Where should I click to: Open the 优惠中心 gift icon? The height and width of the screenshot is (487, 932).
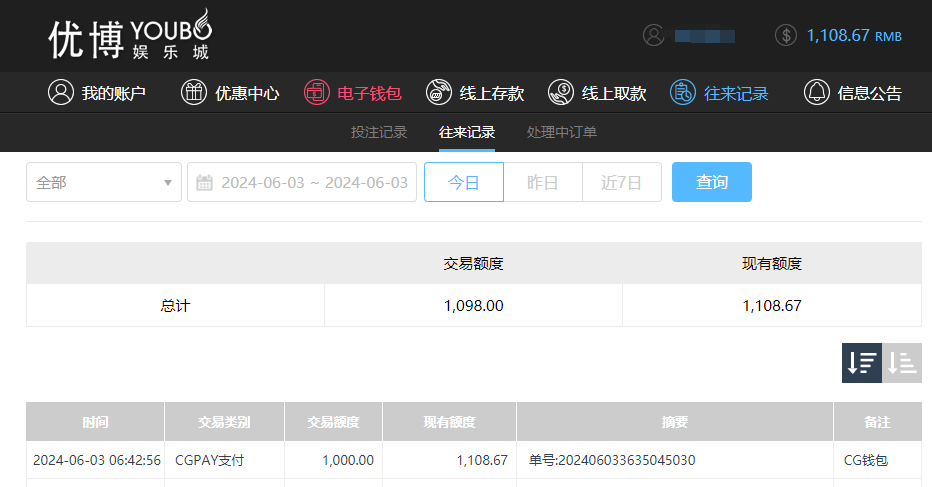pos(194,93)
